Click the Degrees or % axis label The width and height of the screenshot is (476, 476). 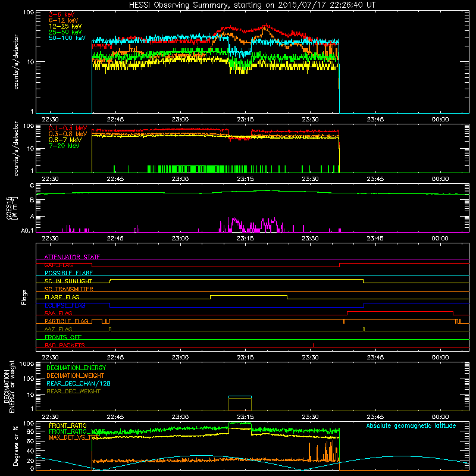(16, 446)
